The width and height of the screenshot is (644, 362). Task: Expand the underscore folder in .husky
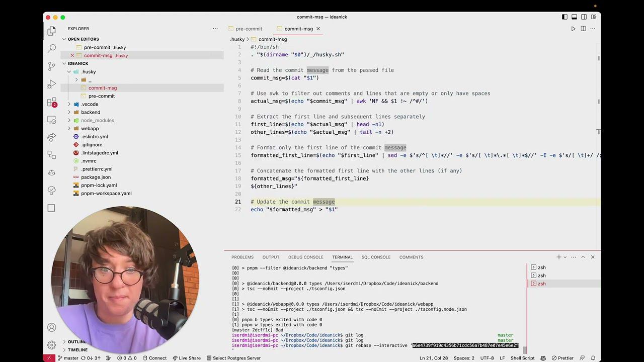[76, 80]
